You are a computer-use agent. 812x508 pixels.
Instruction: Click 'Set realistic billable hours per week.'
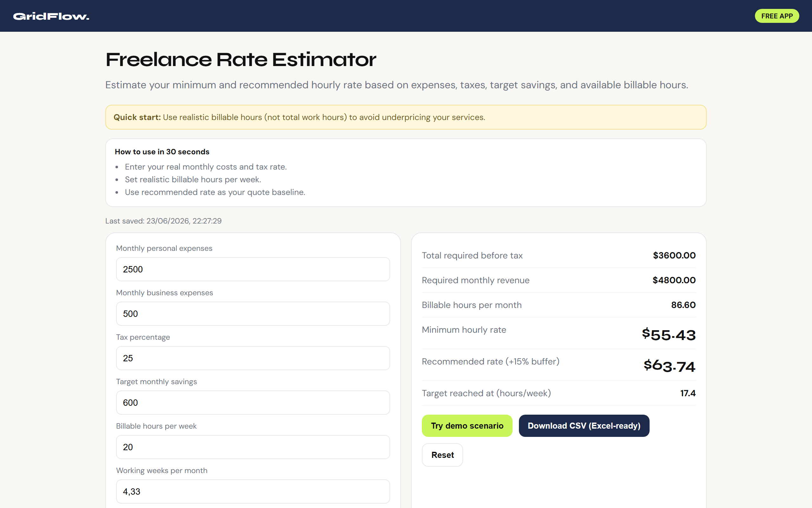(193, 179)
